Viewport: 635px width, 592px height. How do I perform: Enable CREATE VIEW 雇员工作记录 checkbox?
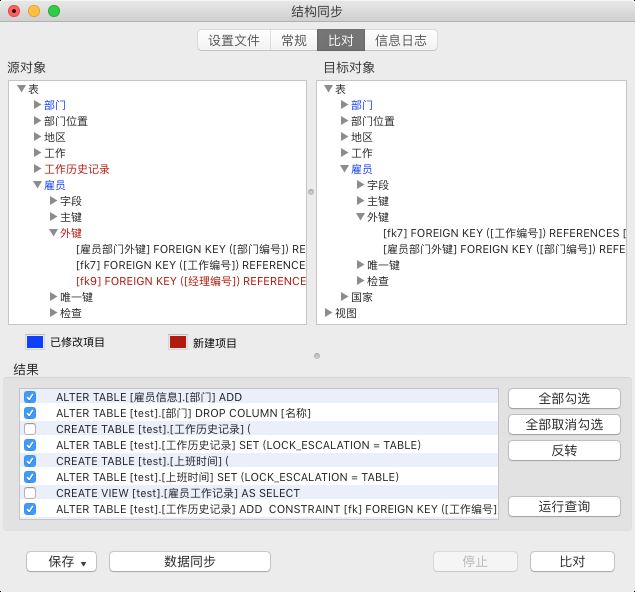point(30,493)
